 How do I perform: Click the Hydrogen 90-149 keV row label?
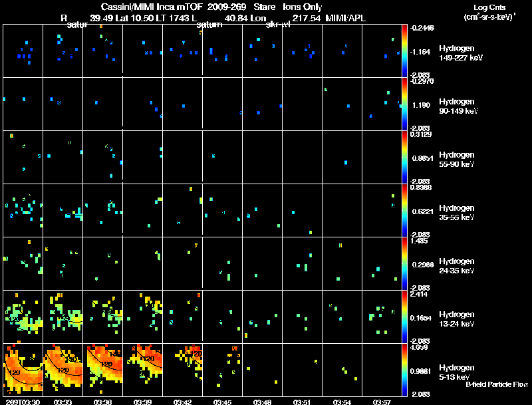pos(459,106)
